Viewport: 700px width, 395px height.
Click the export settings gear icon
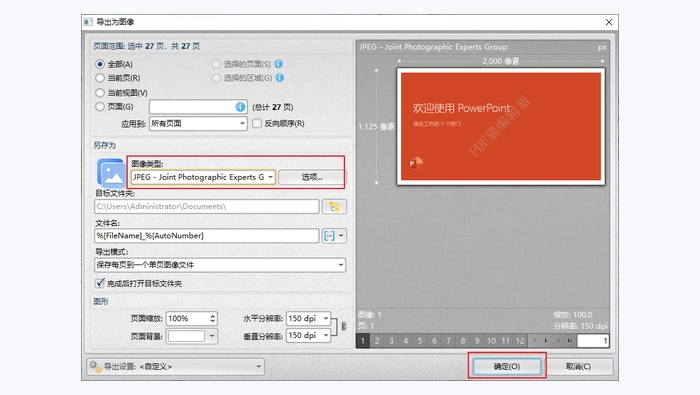tap(95, 366)
